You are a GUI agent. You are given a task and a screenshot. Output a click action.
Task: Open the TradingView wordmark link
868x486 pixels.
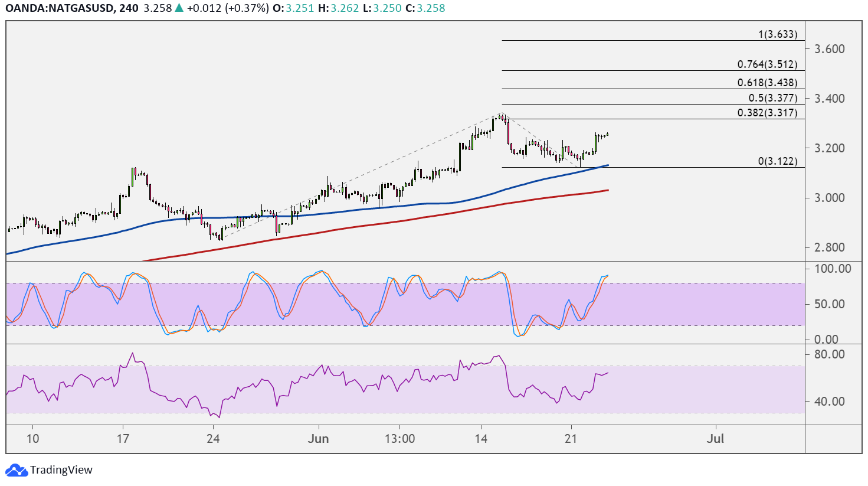click(61, 470)
